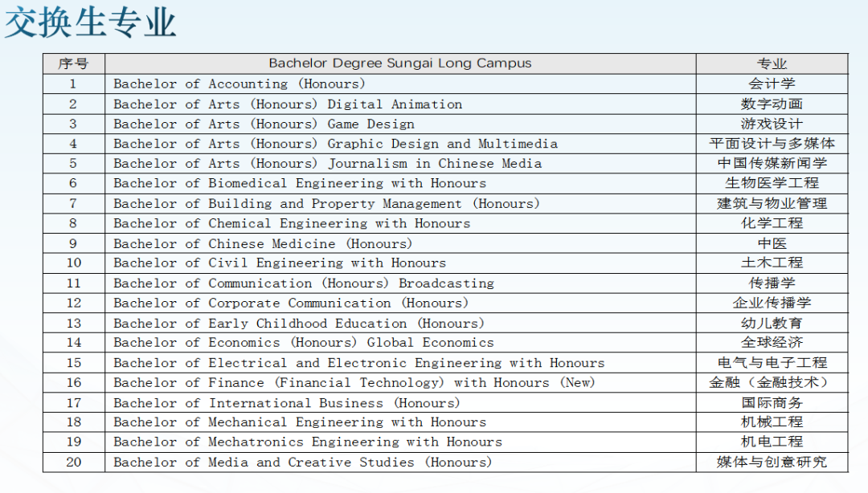Click the 建筑与物业管理 cell
Image resolution: width=868 pixels, height=493 pixels.
[772, 203]
